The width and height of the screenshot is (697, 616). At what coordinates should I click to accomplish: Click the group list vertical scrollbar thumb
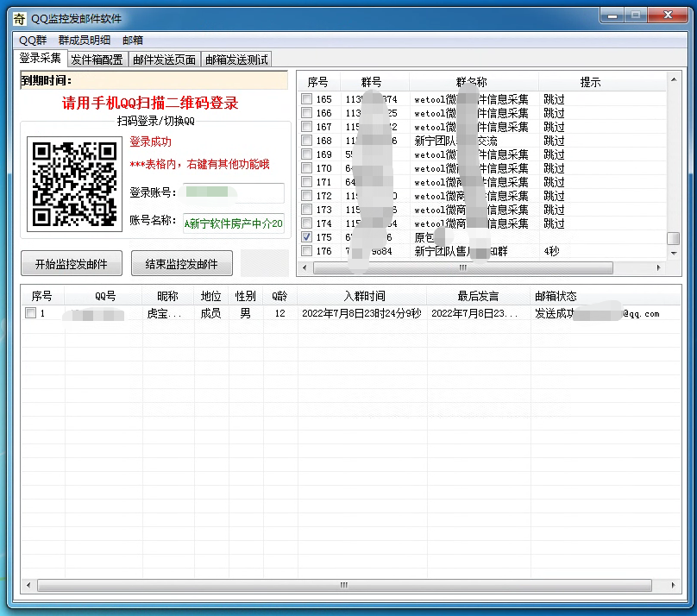point(674,238)
